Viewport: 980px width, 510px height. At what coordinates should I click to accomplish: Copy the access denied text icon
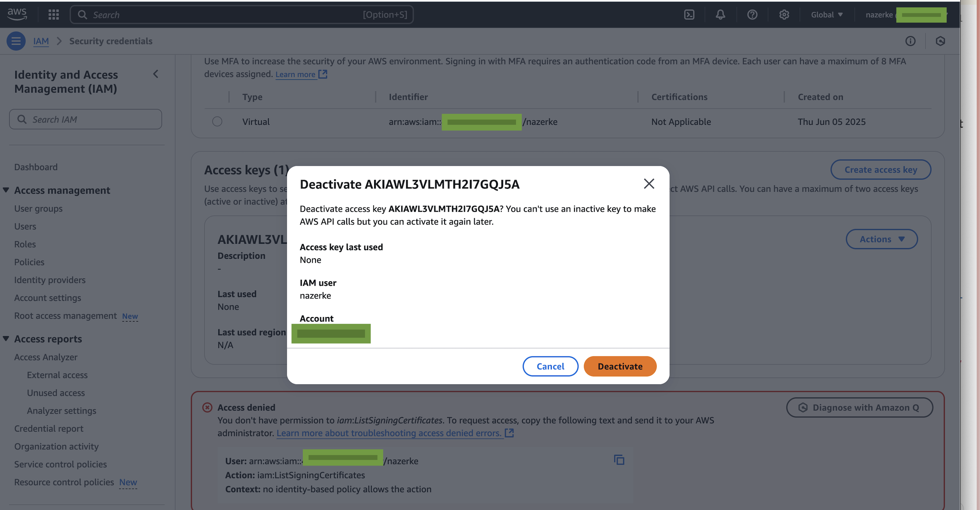pos(619,460)
